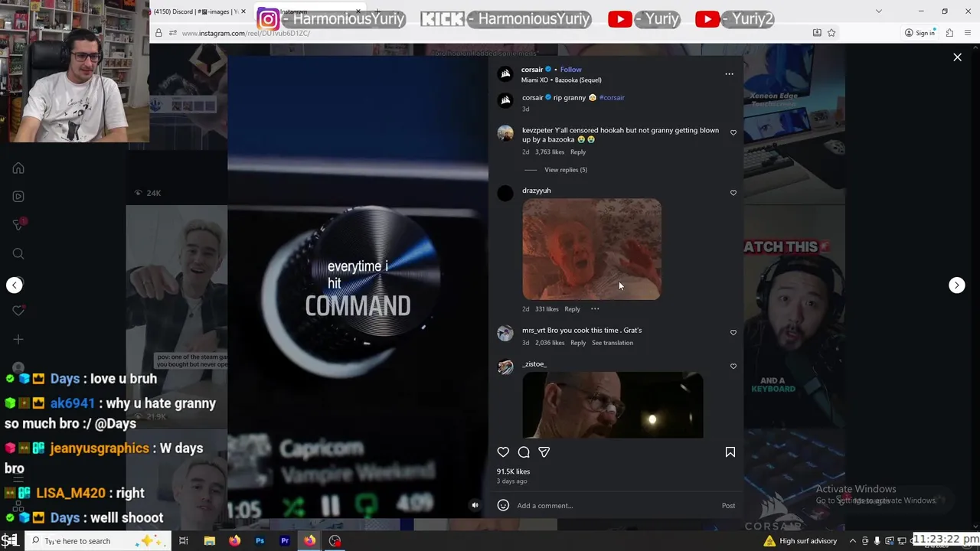Open comments via the speech bubble icon

click(524, 452)
